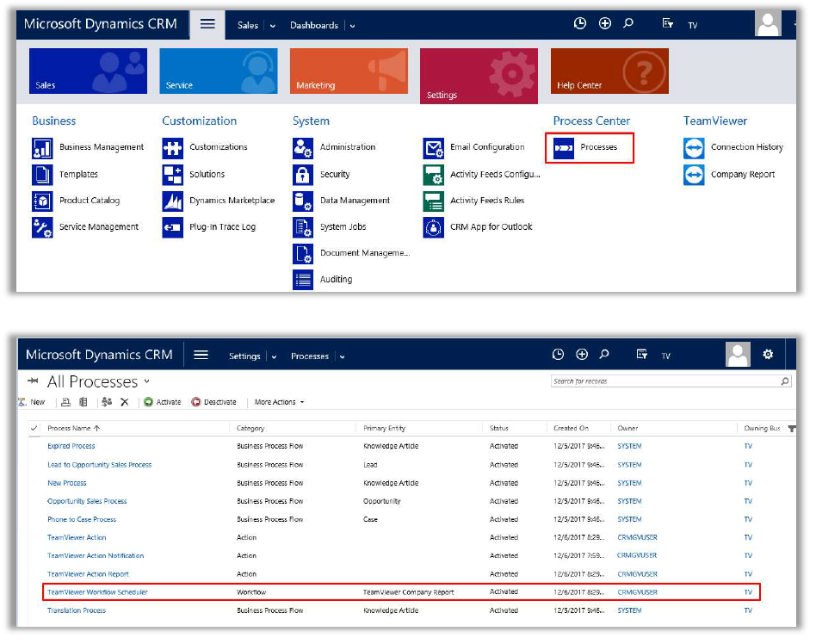Screen dimensions: 816x644
Task: Click the Security padlock icon
Action: (302, 175)
